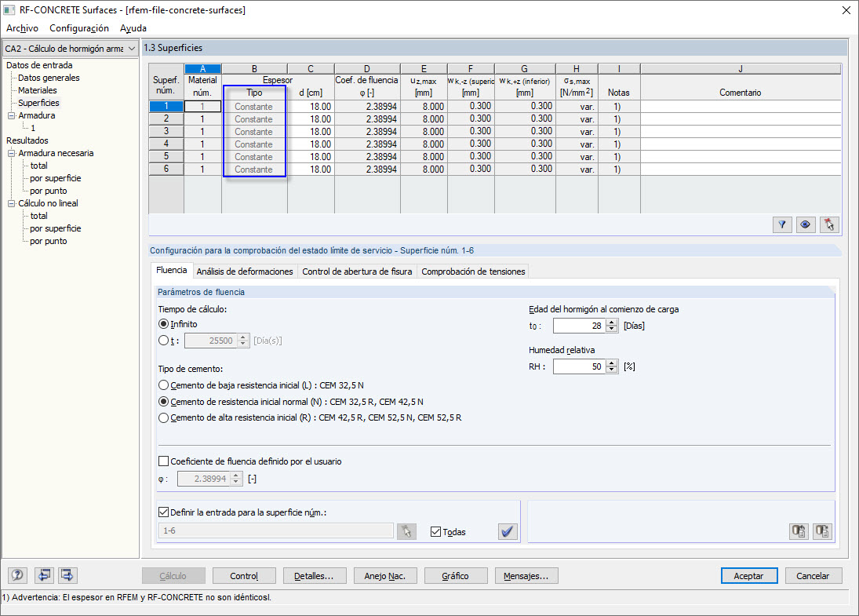Click the help question-mark icon
Image resolution: width=859 pixels, height=616 pixels.
tap(17, 575)
